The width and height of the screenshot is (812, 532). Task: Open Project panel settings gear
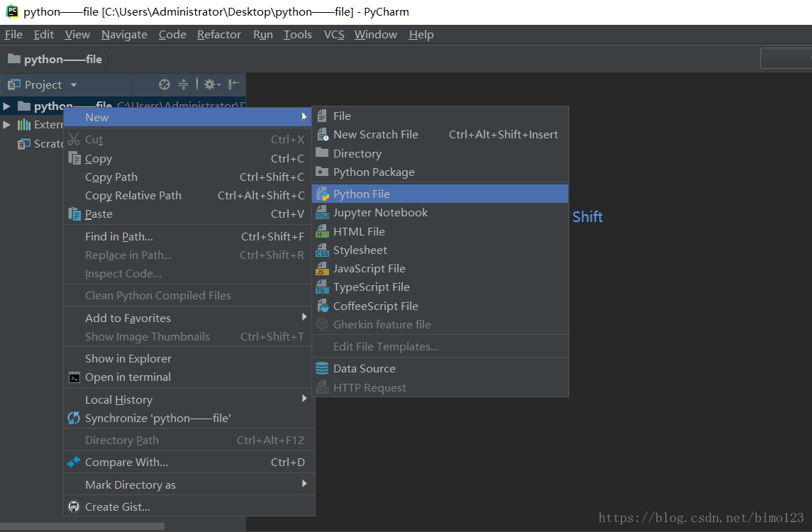[212, 84]
